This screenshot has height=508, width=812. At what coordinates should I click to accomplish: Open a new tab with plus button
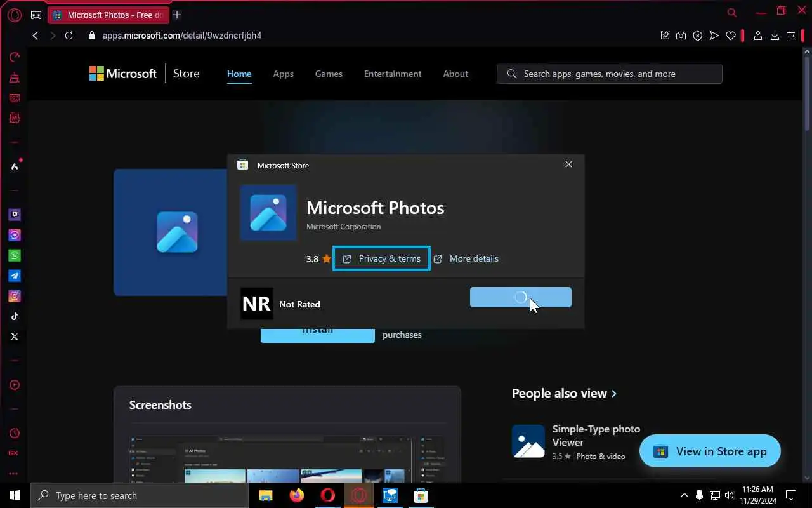[177, 15]
